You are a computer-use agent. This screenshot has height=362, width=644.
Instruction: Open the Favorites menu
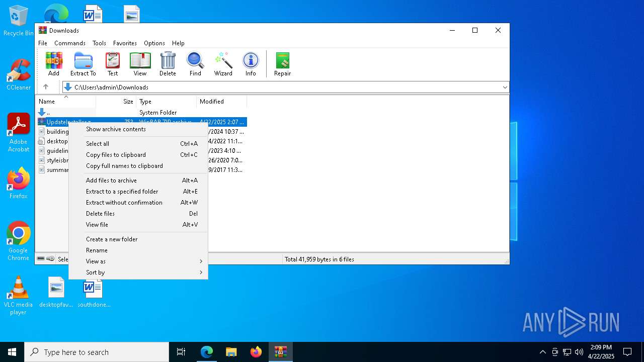point(125,43)
